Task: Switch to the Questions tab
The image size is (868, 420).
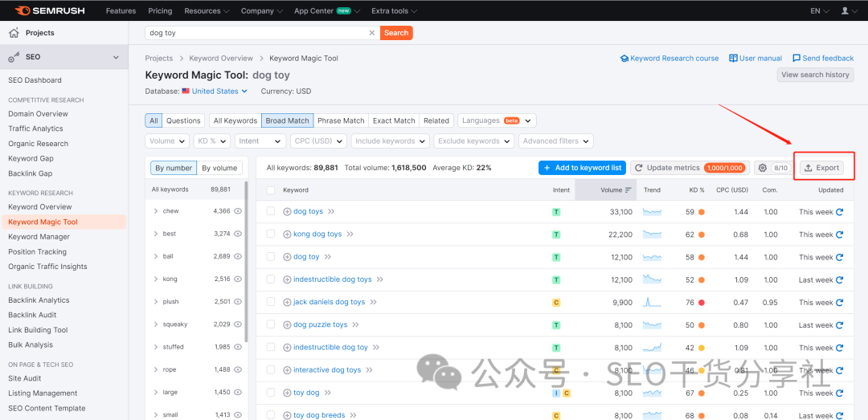Action: (183, 120)
